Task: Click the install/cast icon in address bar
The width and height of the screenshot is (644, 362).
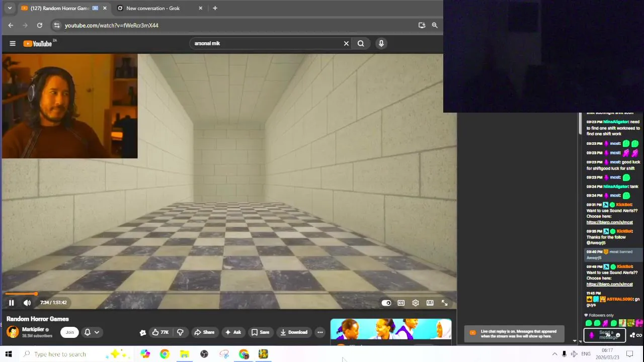Action: tap(422, 25)
